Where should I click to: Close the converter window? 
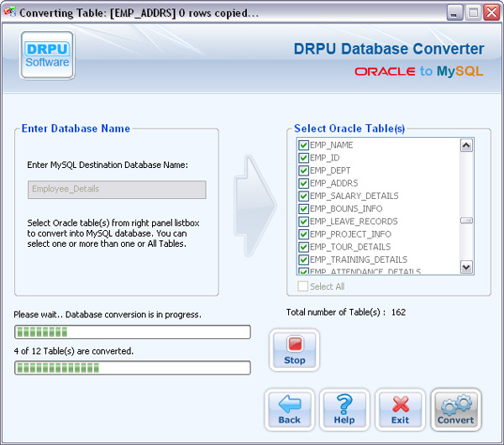pyautogui.click(x=491, y=13)
